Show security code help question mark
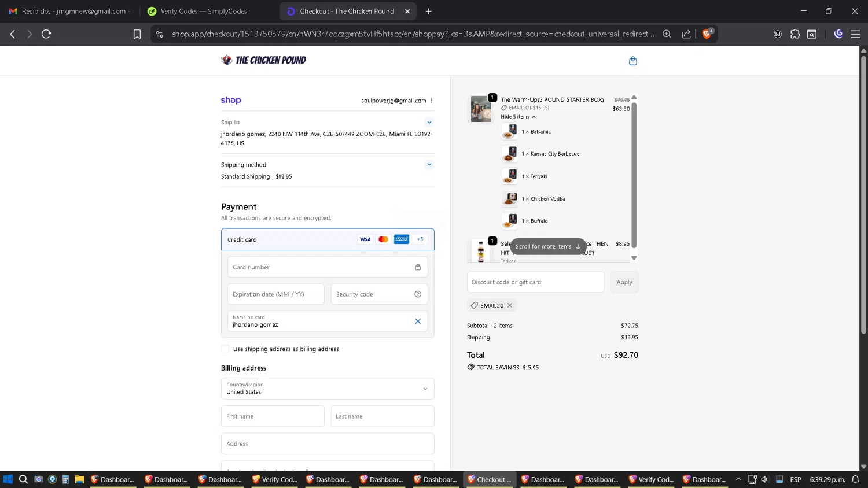Image resolution: width=868 pixels, height=488 pixels. pos(418,294)
